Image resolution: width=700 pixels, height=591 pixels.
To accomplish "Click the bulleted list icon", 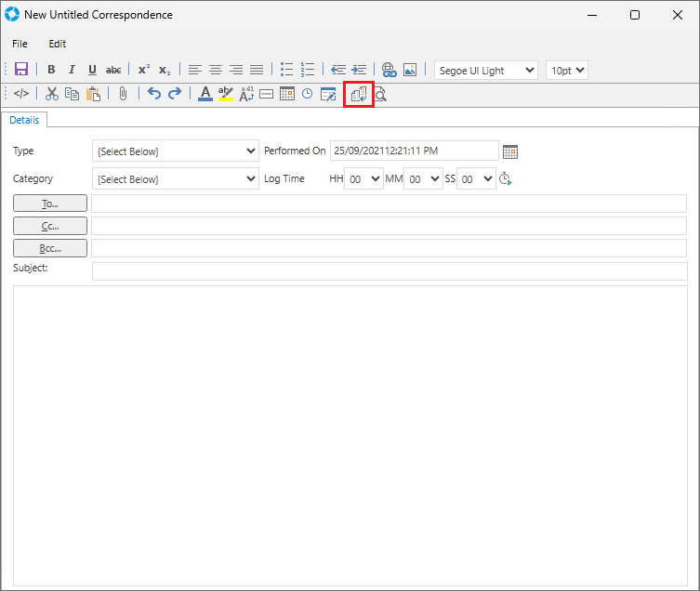I will pyautogui.click(x=287, y=70).
